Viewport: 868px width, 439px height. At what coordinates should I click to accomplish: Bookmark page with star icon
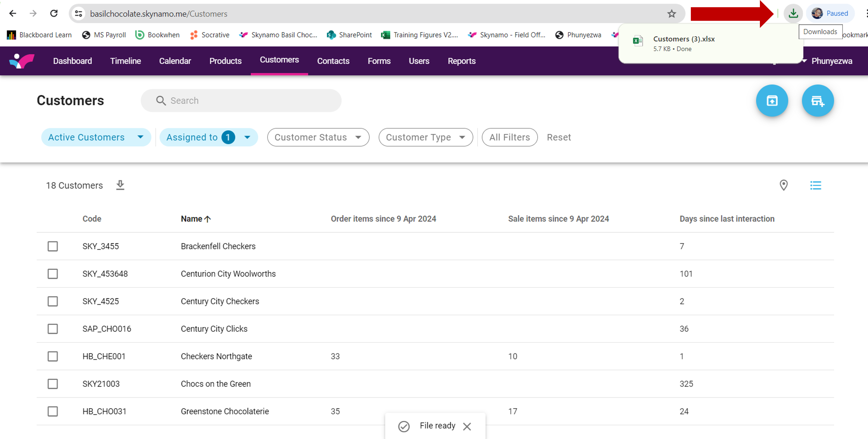pos(672,13)
